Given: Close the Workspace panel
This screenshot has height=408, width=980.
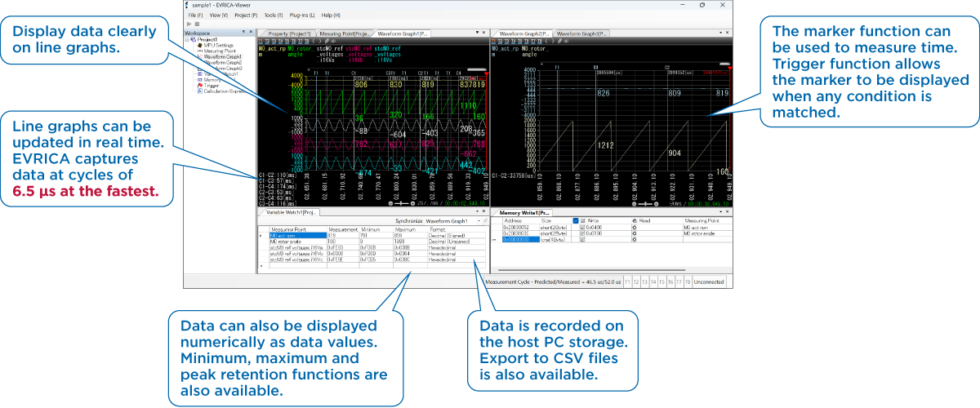Looking at the screenshot, I should [251, 31].
